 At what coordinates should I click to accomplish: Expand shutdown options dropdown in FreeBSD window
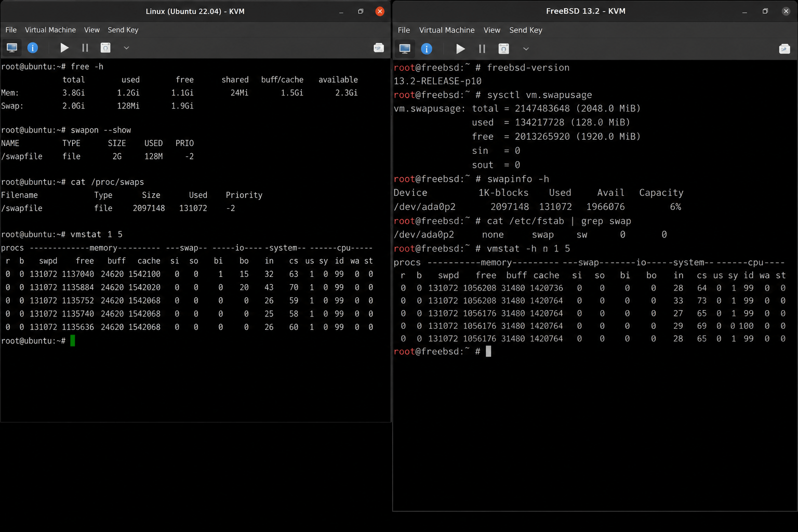coord(526,49)
